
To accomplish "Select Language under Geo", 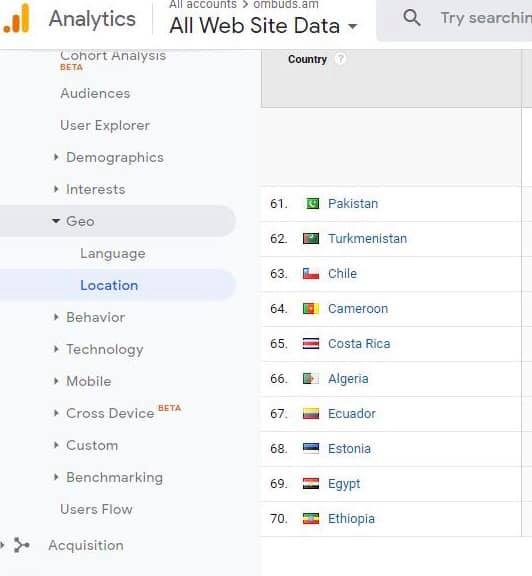I will pos(113,253).
